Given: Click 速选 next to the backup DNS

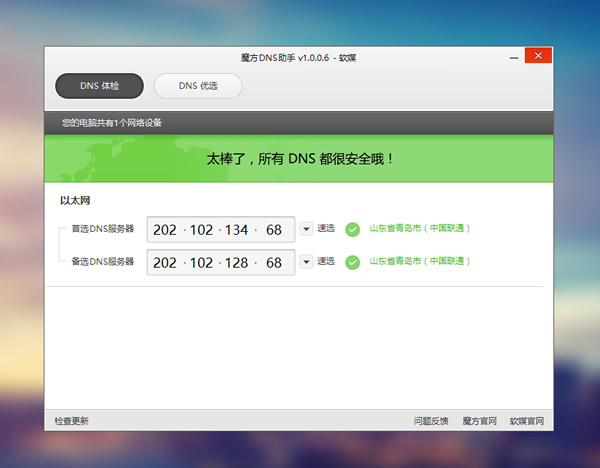Looking at the screenshot, I should [326, 262].
